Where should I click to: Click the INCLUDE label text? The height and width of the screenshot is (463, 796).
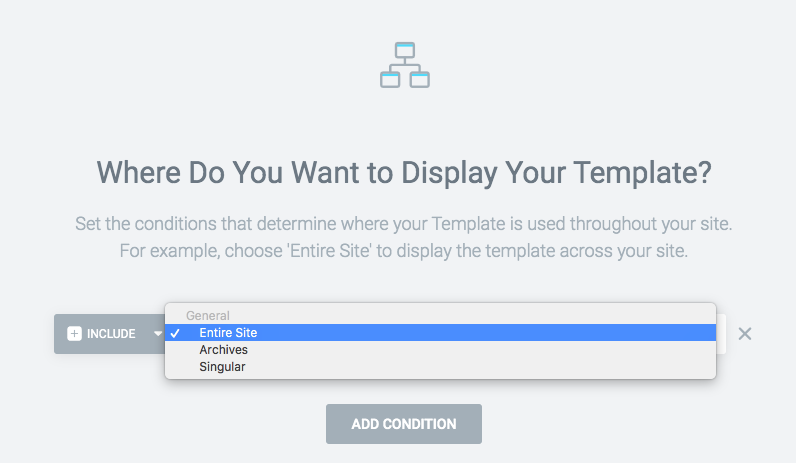[x=111, y=334]
